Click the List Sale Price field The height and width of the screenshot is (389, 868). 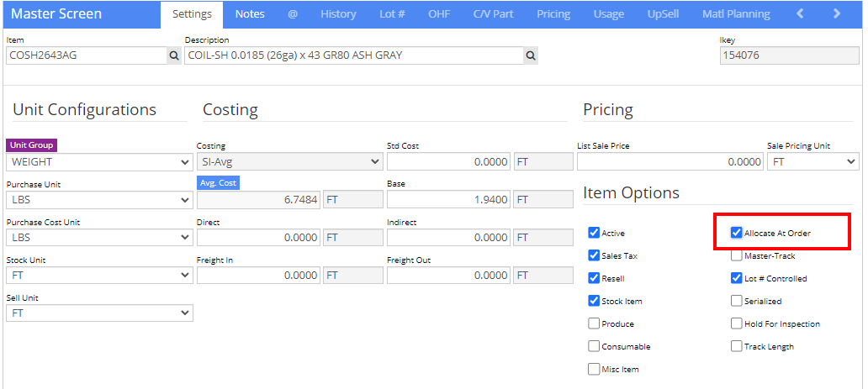(671, 161)
